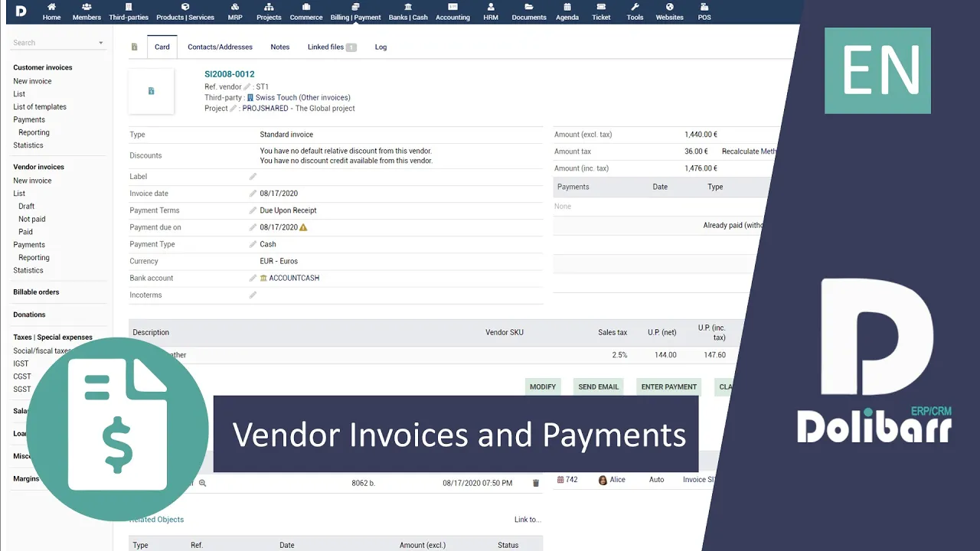Open Taxes | Special expenses
980x551 pixels.
tap(53, 337)
